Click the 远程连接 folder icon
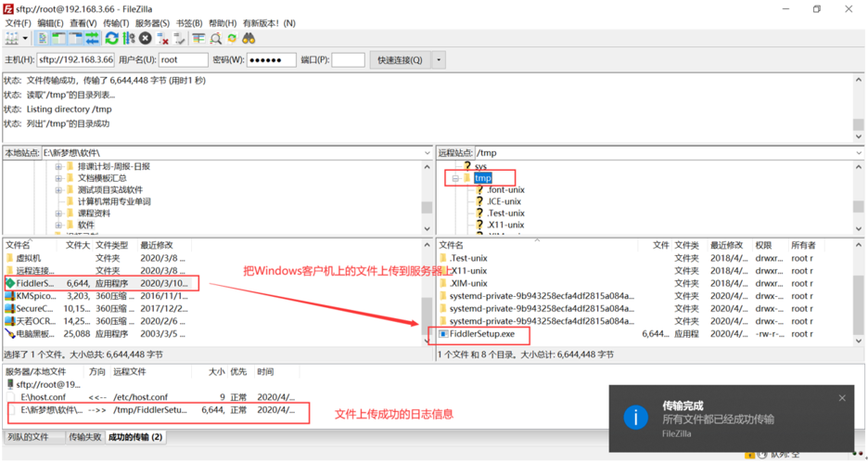 click(x=10, y=271)
